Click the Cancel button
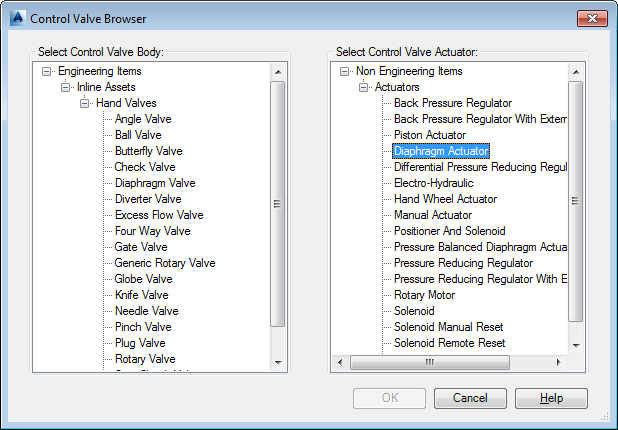The width and height of the screenshot is (618, 430). 470,398
